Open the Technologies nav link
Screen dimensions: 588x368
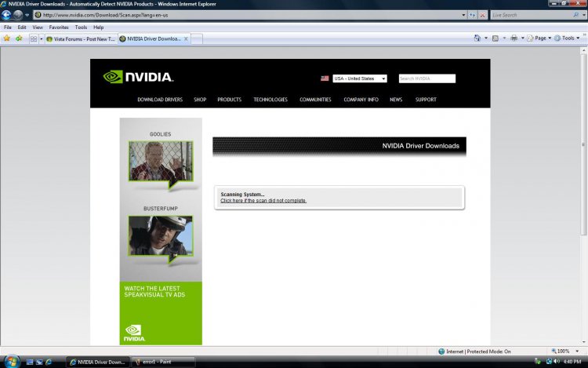[x=270, y=100]
